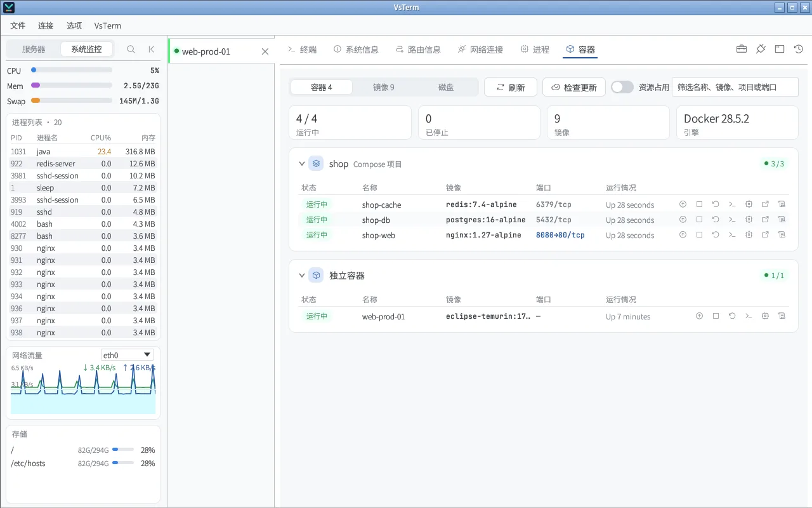Click the Mem usage progress bar
Image resolution: width=812 pixels, height=508 pixels.
pyautogui.click(x=72, y=85)
